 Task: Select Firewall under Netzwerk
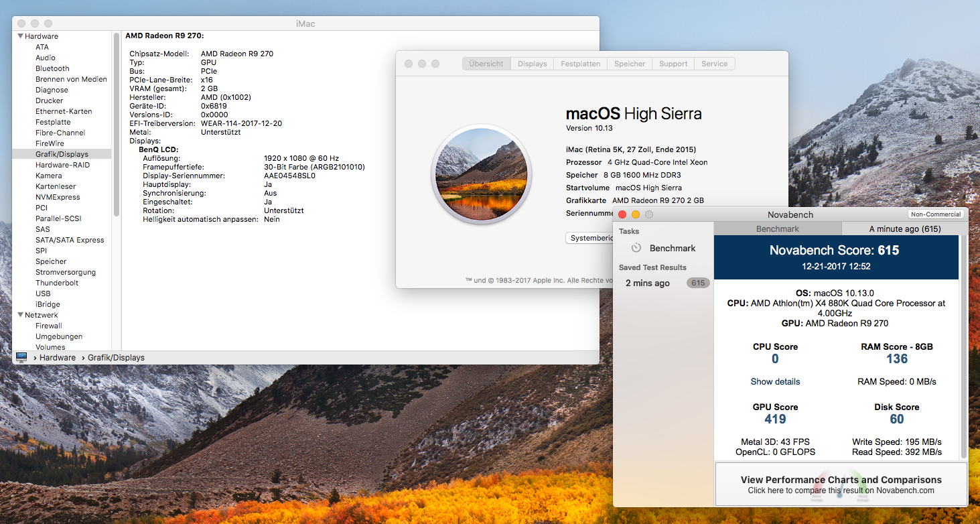(49, 326)
